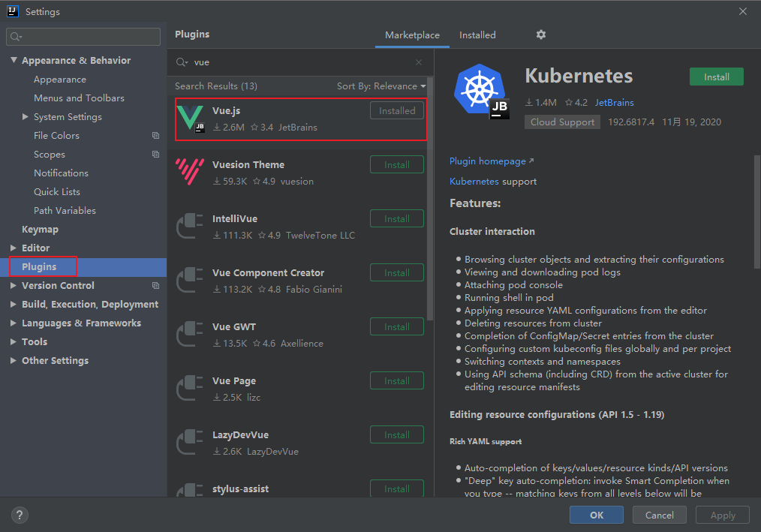The height and width of the screenshot is (532, 761).
Task: Expand the Other Settings section
Action: [x=13, y=361]
